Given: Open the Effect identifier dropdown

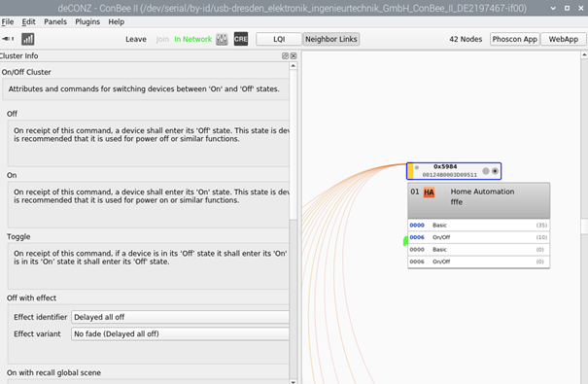Looking at the screenshot, I should click(180, 317).
